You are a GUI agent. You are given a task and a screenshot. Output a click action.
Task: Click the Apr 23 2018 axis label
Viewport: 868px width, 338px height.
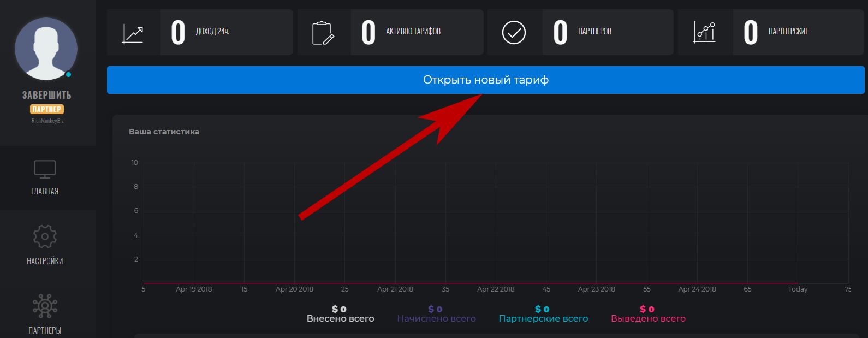click(x=597, y=289)
